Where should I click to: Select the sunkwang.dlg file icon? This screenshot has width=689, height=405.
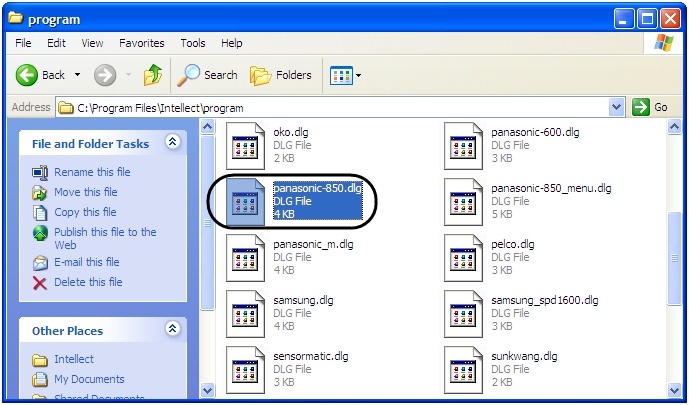(x=463, y=370)
